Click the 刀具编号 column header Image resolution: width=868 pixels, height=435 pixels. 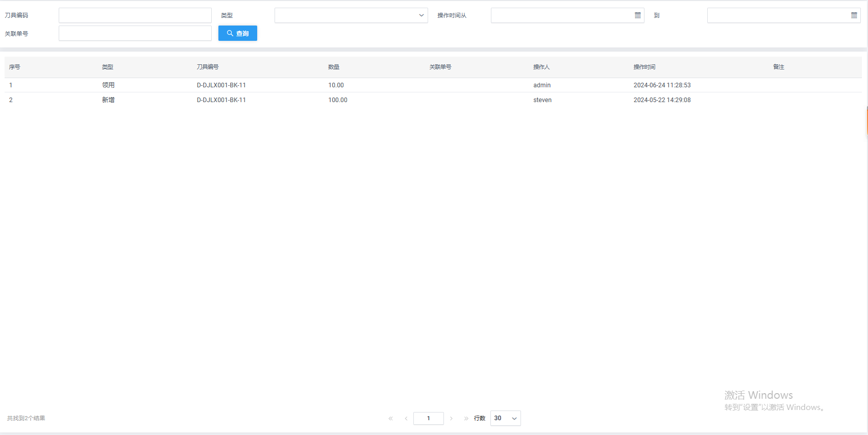(x=208, y=67)
